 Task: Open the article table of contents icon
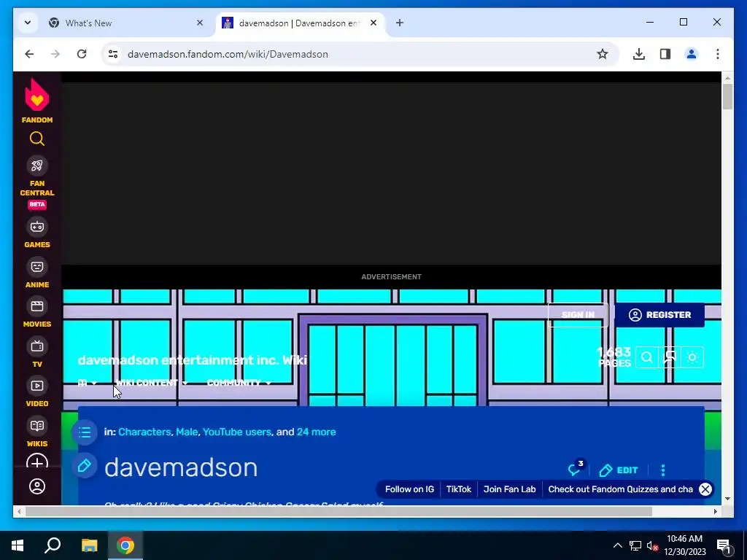pos(85,432)
